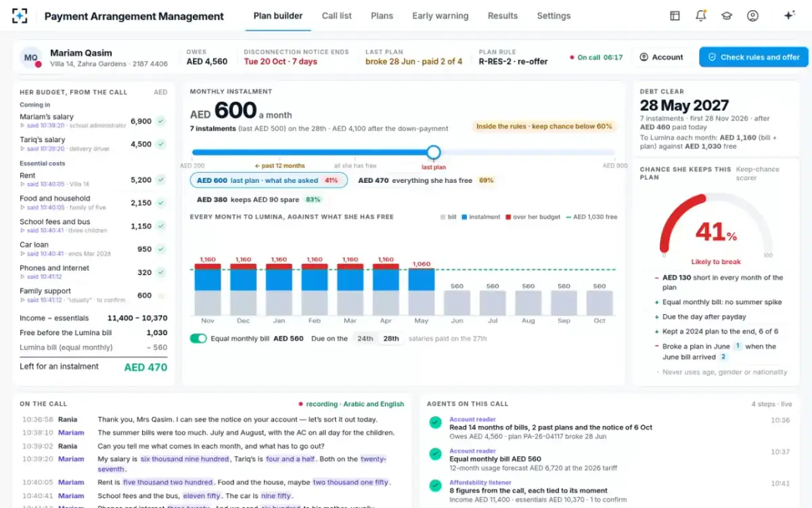Click the 'On call 06:17' status indicator
This screenshot has height=508, width=812.
pos(596,58)
